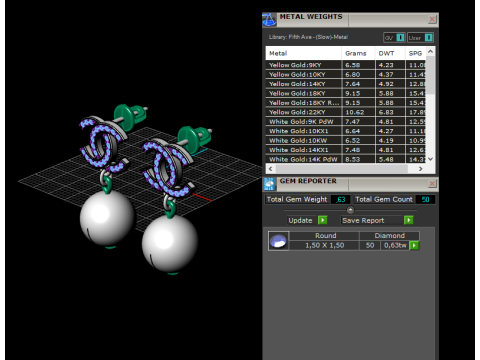This screenshot has height=360, width=480.
Task: Select the White Gold:10KX1 row
Action: [346, 131]
